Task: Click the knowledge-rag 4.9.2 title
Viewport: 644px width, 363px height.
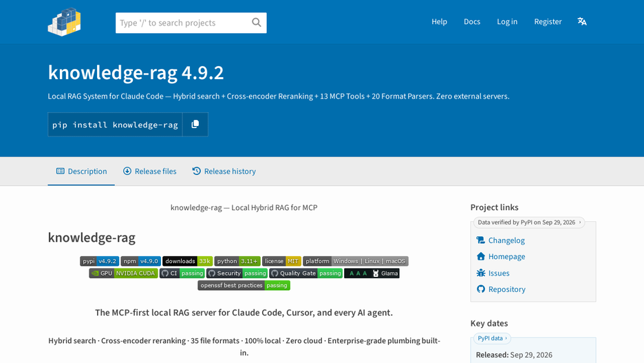Action: (x=136, y=72)
